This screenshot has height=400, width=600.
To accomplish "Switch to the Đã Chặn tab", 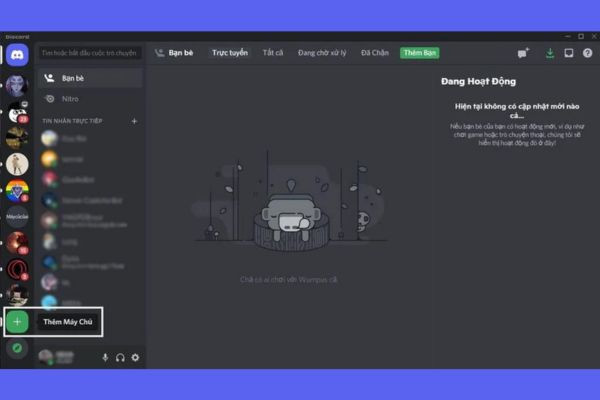I will click(375, 53).
